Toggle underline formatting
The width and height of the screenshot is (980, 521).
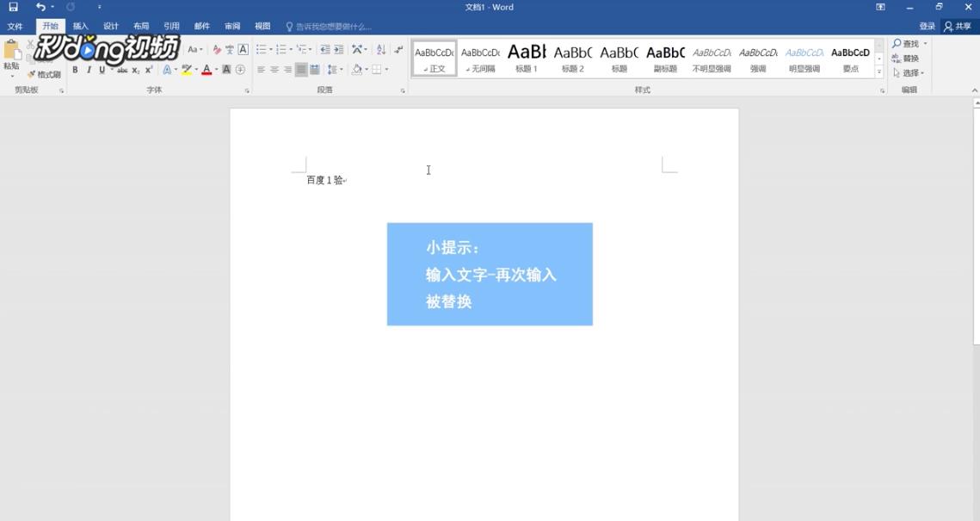pyautogui.click(x=101, y=69)
